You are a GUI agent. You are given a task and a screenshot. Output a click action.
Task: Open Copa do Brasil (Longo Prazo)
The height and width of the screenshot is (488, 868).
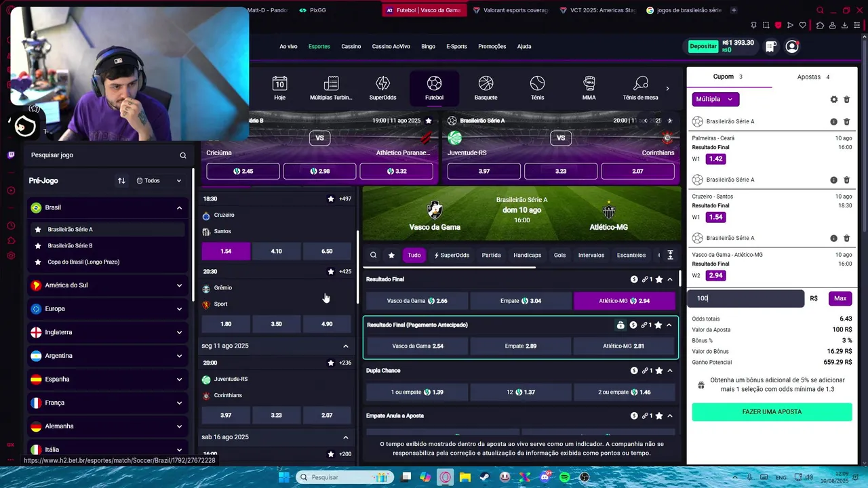coord(83,262)
